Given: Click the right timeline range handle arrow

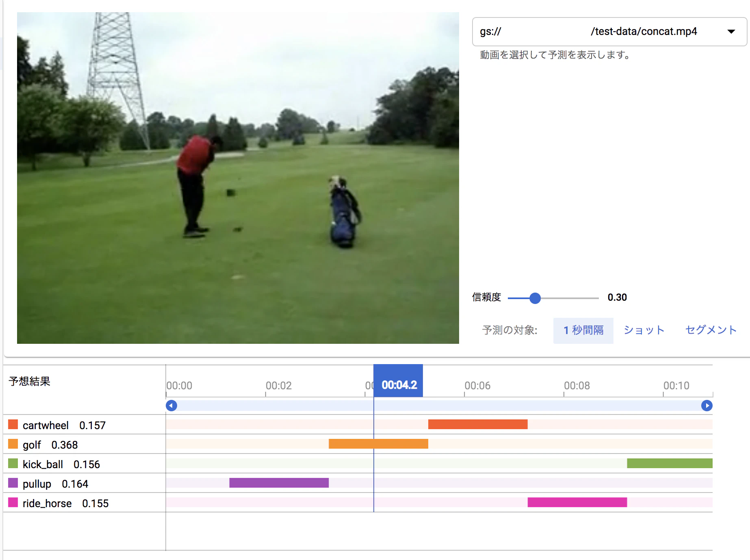Looking at the screenshot, I should tap(707, 406).
